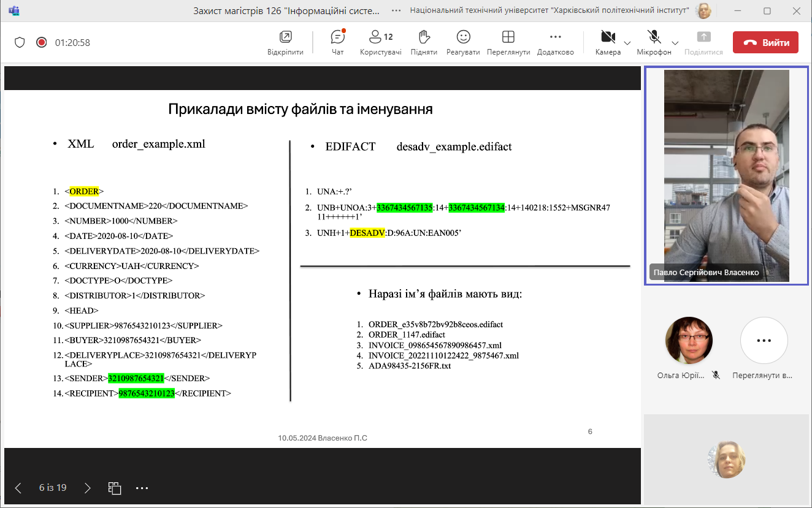The width and height of the screenshot is (812, 508).
Task: Click the shield security icon
Action: 20,42
